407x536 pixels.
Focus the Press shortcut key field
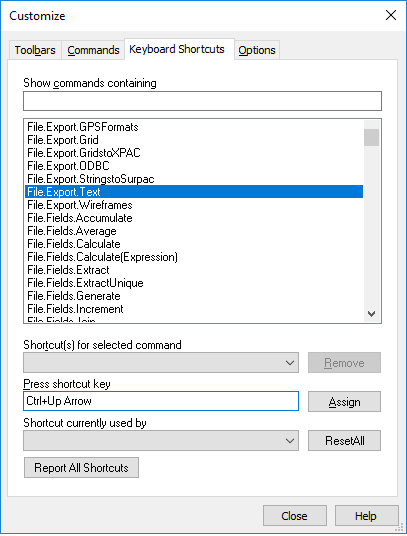pos(161,401)
